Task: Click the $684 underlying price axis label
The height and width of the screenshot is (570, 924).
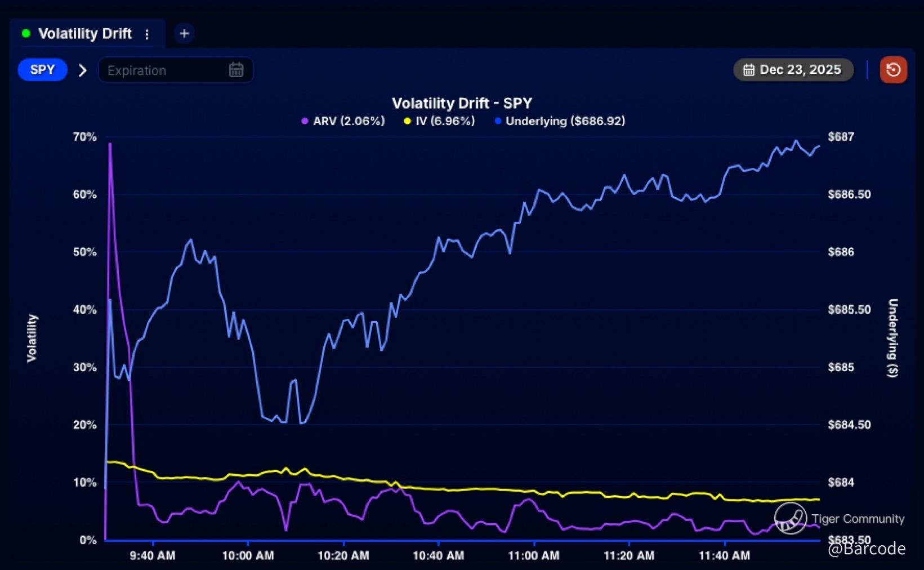Action: click(x=841, y=482)
